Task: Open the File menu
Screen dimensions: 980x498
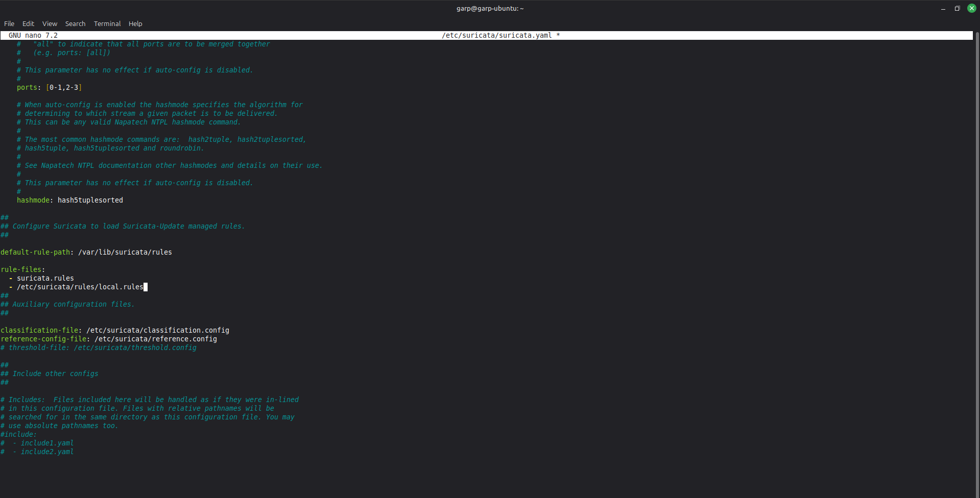Action: click(9, 24)
